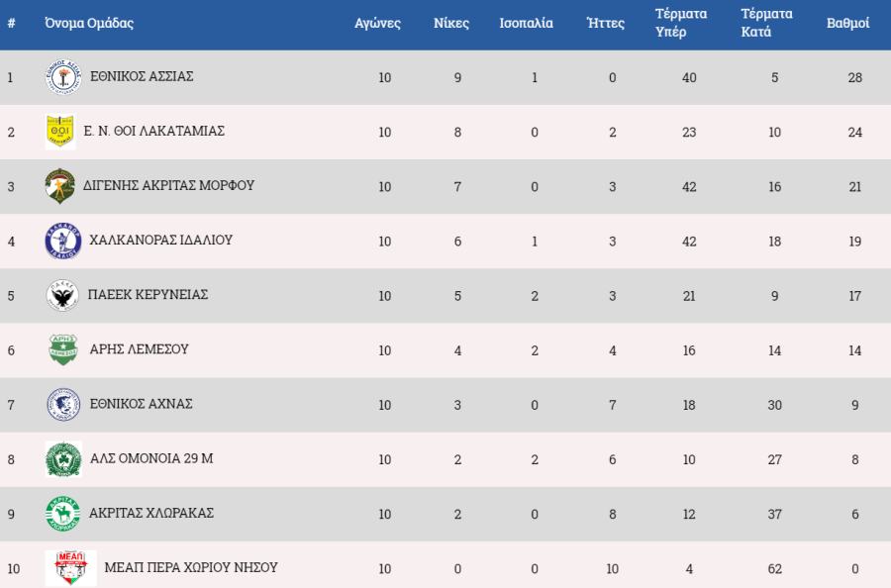Click the ΕΘΝΙΚΟΣ ΑΣΣΙΑΣ team crest
Viewport: 891px width, 588px height.
pos(63,76)
